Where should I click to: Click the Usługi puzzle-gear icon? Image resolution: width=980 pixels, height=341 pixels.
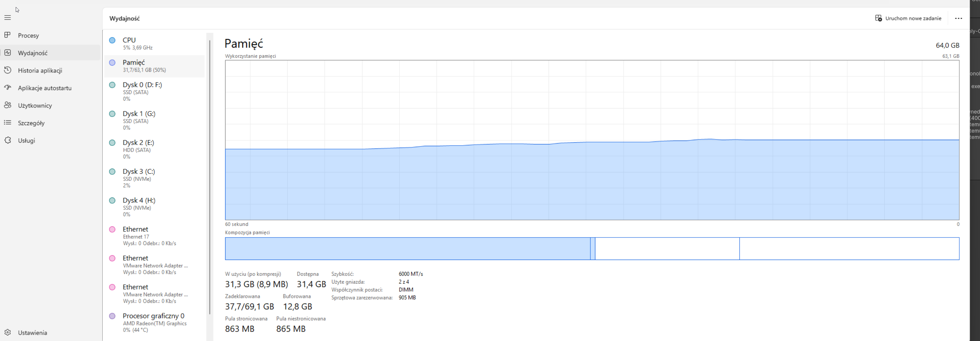pyautogui.click(x=8, y=140)
